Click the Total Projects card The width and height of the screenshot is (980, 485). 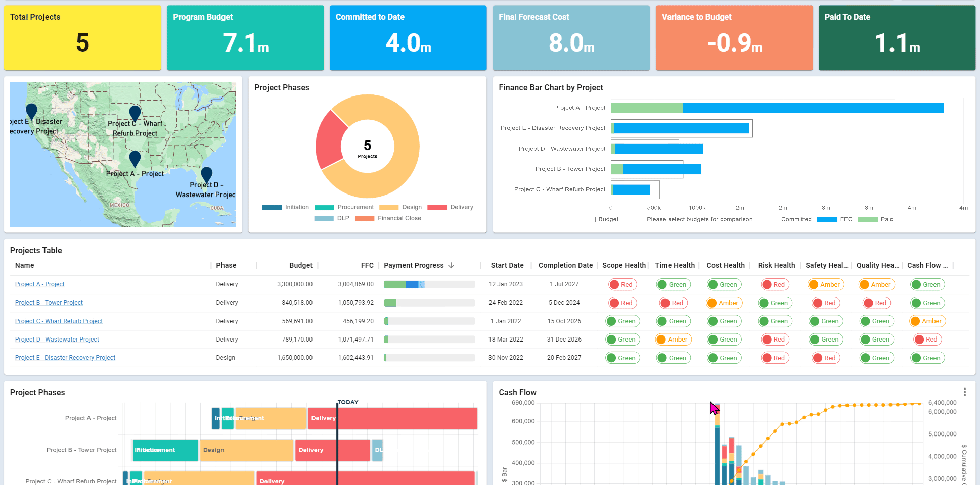pyautogui.click(x=82, y=38)
